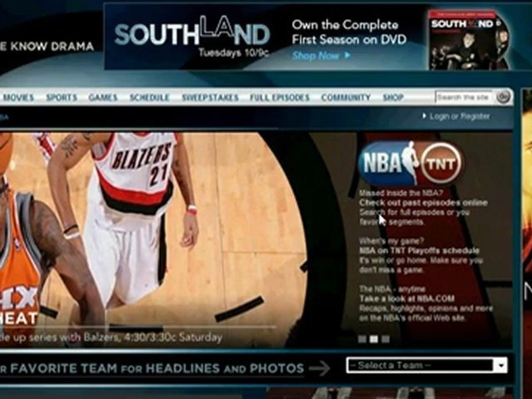Image resolution: width=532 pixels, height=399 pixels.
Task: Open Take a look at NBA.COM link
Action: (407, 299)
